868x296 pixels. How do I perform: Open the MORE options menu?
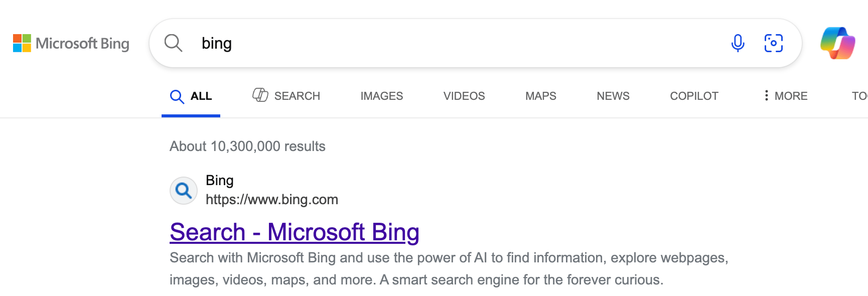coord(791,96)
